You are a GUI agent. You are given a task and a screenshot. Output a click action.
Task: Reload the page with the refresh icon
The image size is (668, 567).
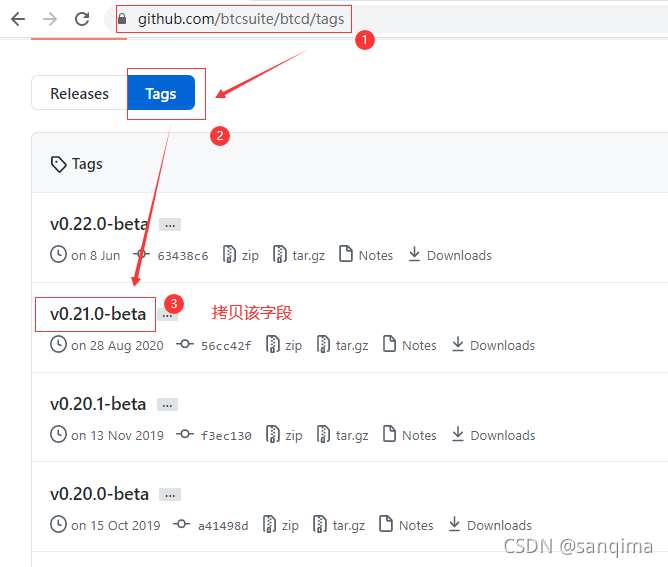tap(82, 19)
